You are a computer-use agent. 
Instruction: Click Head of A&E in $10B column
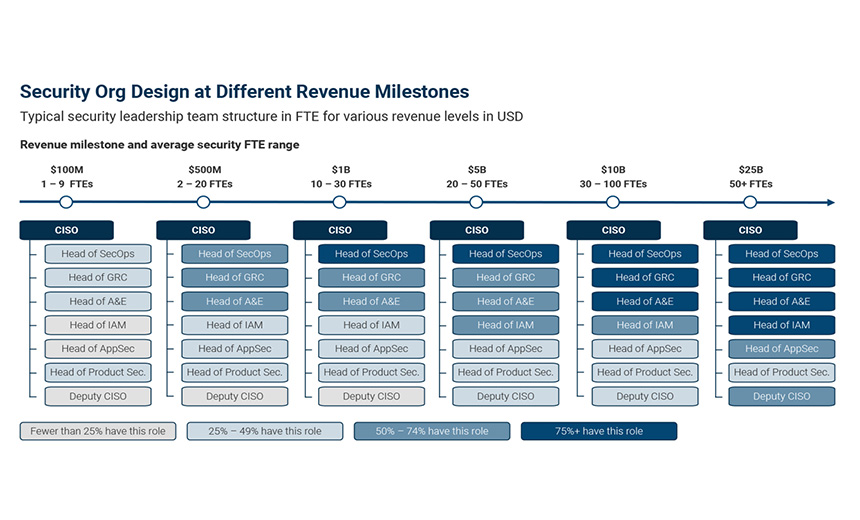point(645,302)
